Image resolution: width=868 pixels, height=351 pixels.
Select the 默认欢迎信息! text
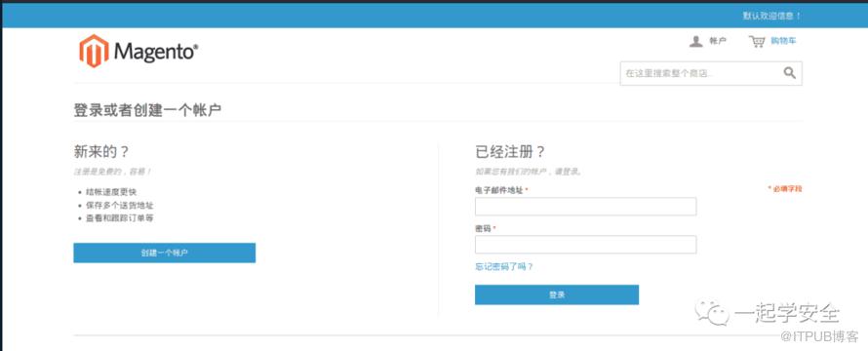coord(771,16)
